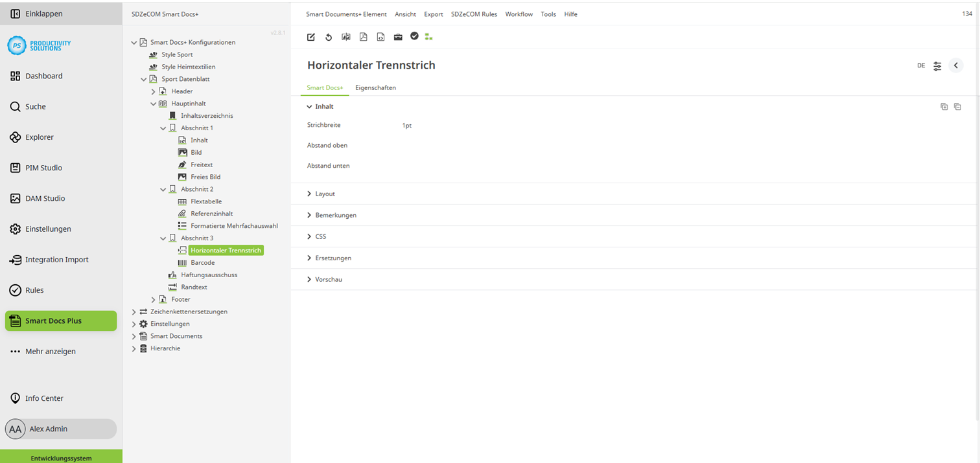Click the code file icon in the toolbar
980x463 pixels.
tap(381, 37)
